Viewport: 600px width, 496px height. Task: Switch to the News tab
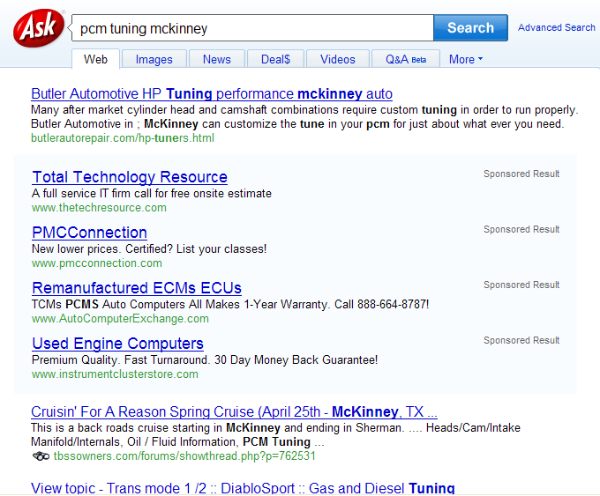click(216, 59)
